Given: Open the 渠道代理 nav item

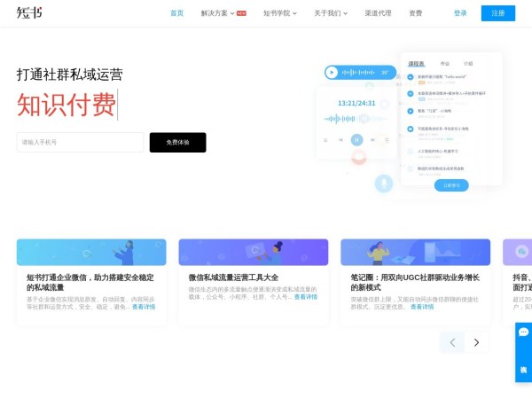Looking at the screenshot, I should coord(378,13).
